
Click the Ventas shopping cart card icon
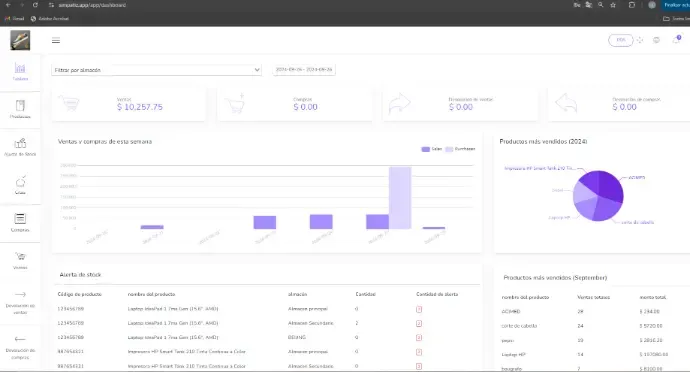[x=69, y=103]
